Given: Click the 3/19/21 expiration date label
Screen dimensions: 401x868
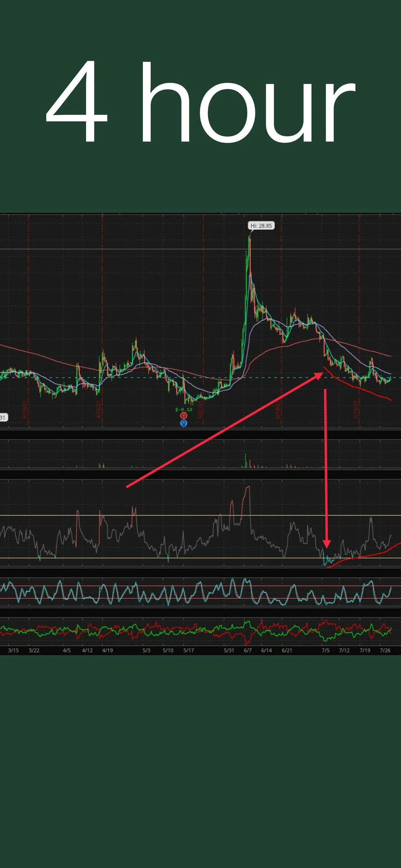Looking at the screenshot, I should pyautogui.click(x=25, y=409).
